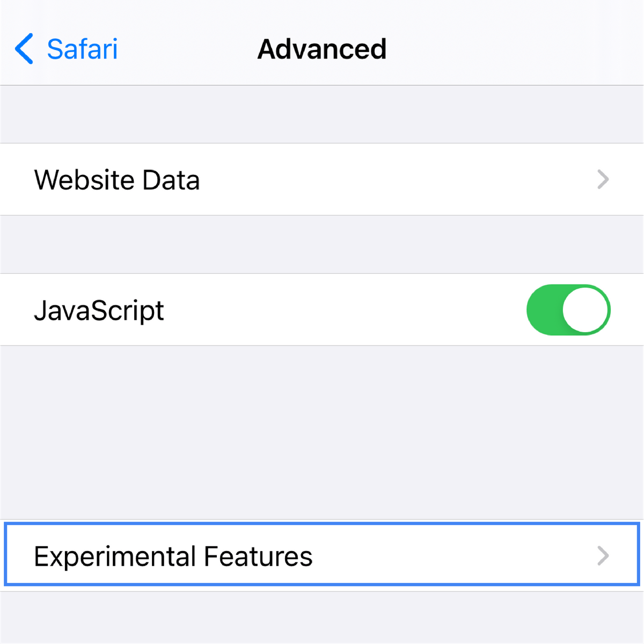Disable the JavaScript switch

568,310
